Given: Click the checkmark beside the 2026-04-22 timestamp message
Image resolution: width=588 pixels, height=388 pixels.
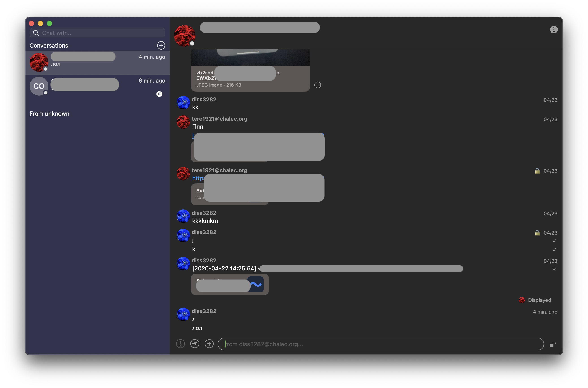Looking at the screenshot, I should coord(554,269).
